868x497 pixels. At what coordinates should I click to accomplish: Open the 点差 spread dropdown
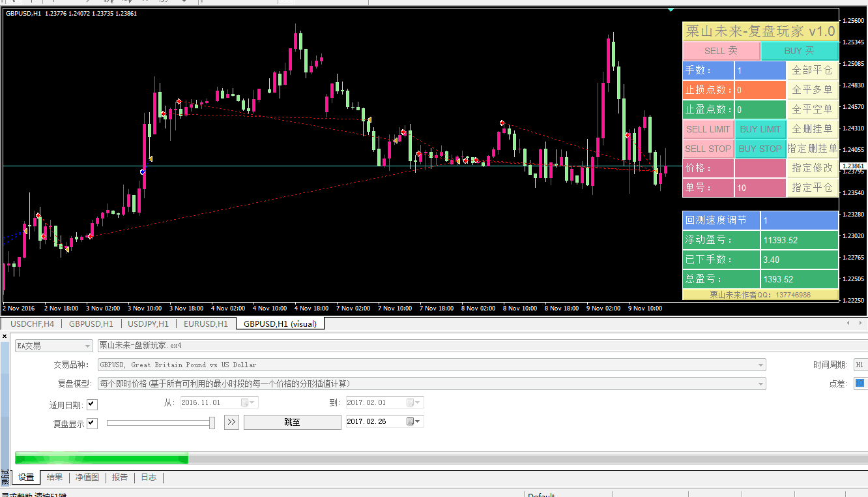[860, 384]
